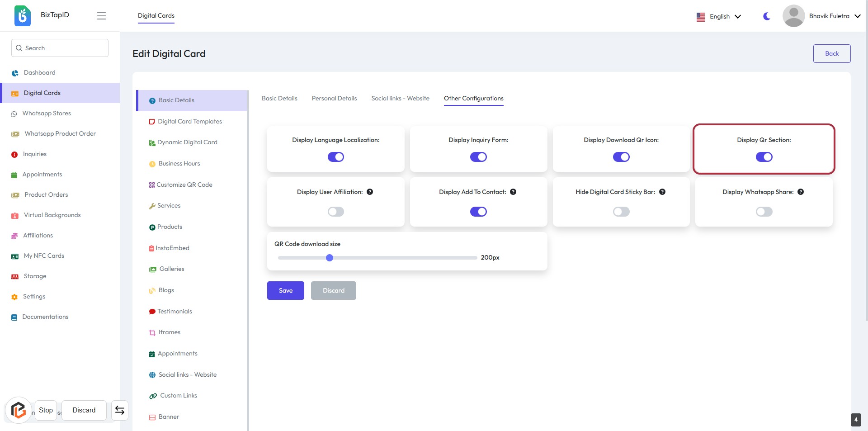The image size is (868, 431).
Task: Disable the Display Qr Section toggle
Action: click(x=764, y=157)
